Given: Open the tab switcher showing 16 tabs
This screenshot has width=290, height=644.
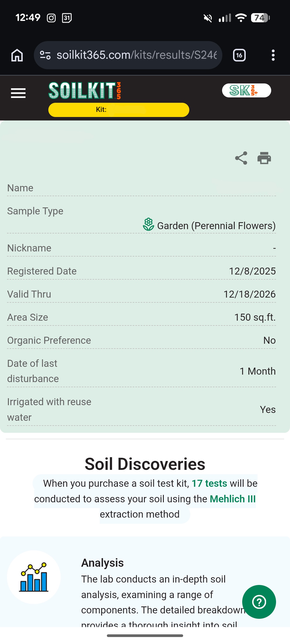Looking at the screenshot, I should (239, 55).
